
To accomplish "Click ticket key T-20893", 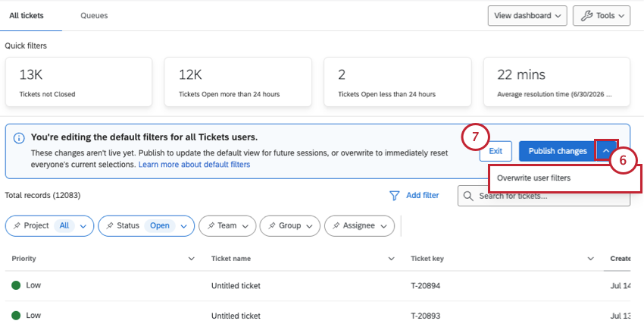I will (x=426, y=316).
